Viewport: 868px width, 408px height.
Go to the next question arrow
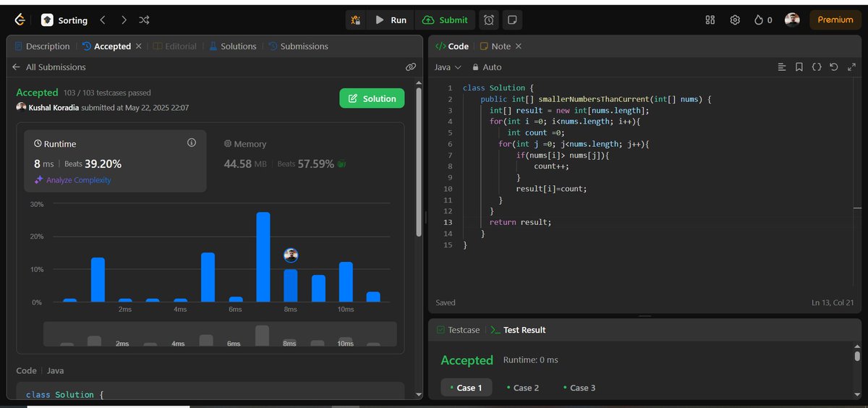point(124,20)
